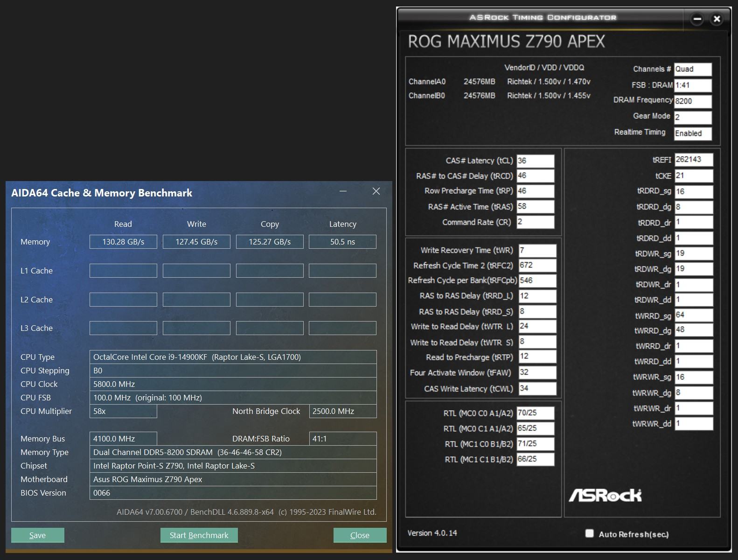Image resolution: width=738 pixels, height=560 pixels.
Task: Click the tWRRD_sg field showing 64
Action: [x=694, y=315]
